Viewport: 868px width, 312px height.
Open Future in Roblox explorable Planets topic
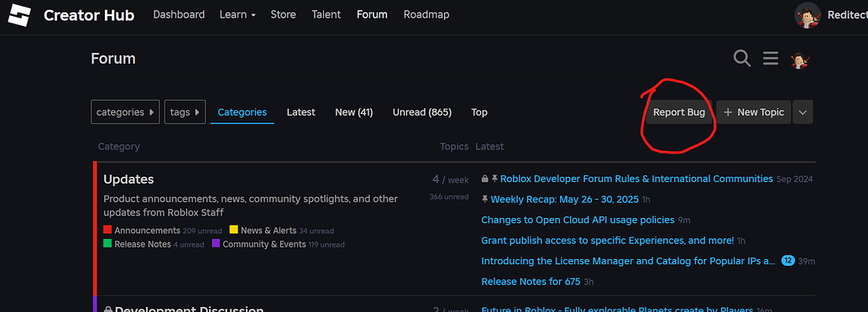click(x=617, y=309)
